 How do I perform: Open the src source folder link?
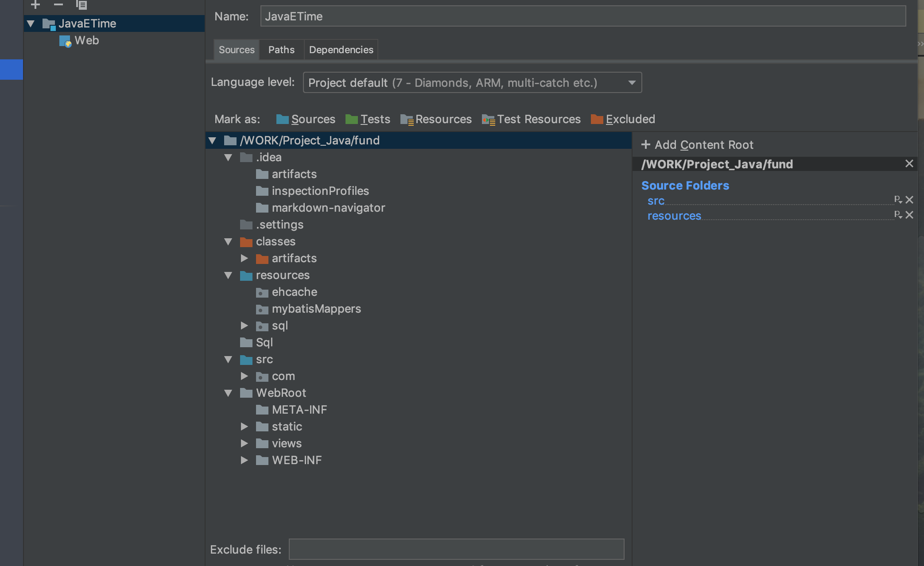[656, 201]
